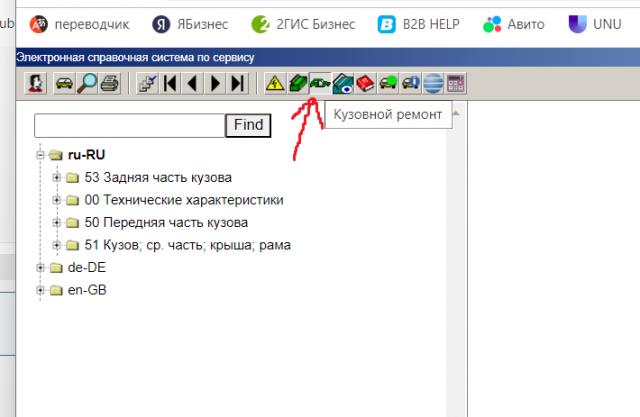Viewport: 640px width, 417px height.
Task: Open the ЯБизнес bookmark
Action: tap(190, 24)
